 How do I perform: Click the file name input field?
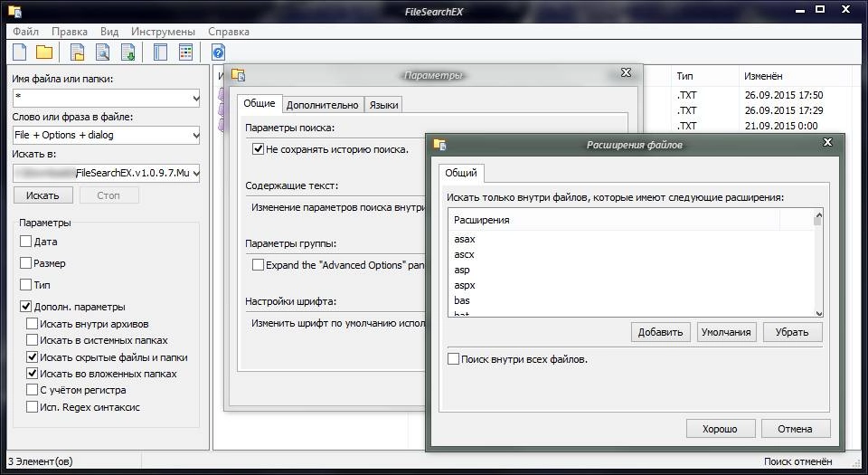click(106, 99)
